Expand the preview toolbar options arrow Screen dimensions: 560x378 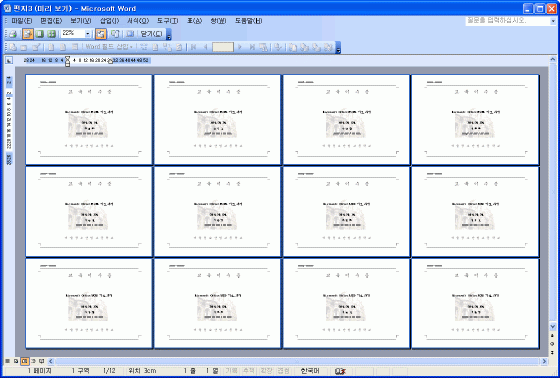169,34
